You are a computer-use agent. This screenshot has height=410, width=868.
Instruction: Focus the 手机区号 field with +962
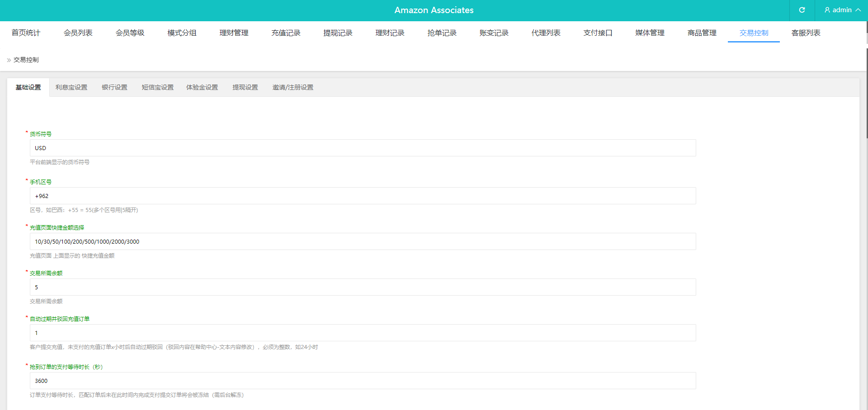[x=363, y=196]
